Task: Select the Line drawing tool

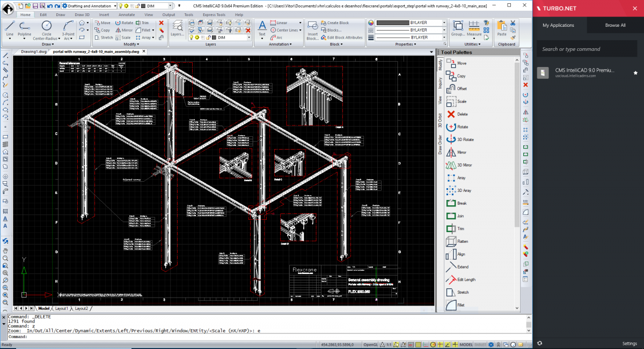Action: click(x=9, y=26)
